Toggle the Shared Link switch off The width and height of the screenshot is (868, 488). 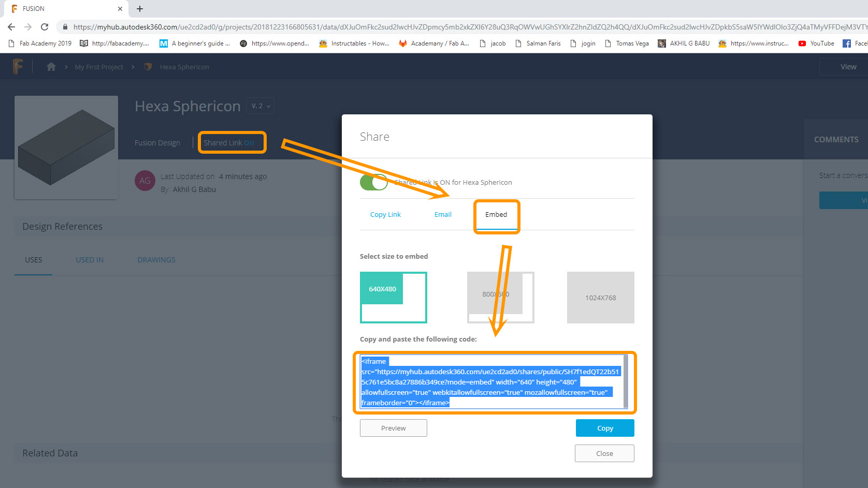[x=374, y=182]
